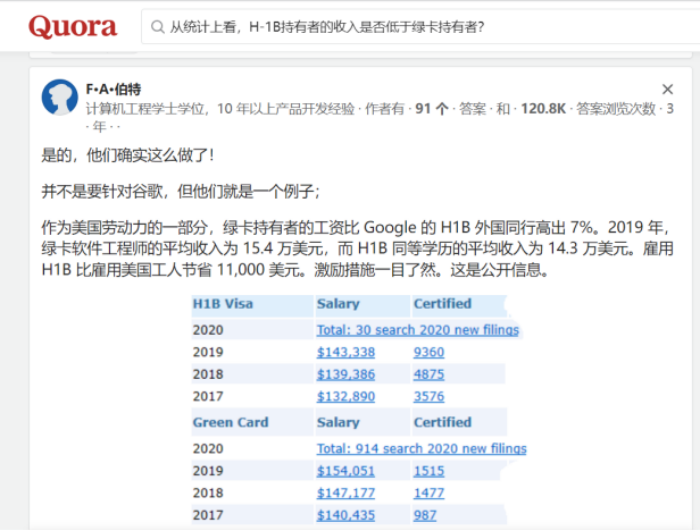Click the $132,890 salary for 2017
700x531 pixels.
345,396
